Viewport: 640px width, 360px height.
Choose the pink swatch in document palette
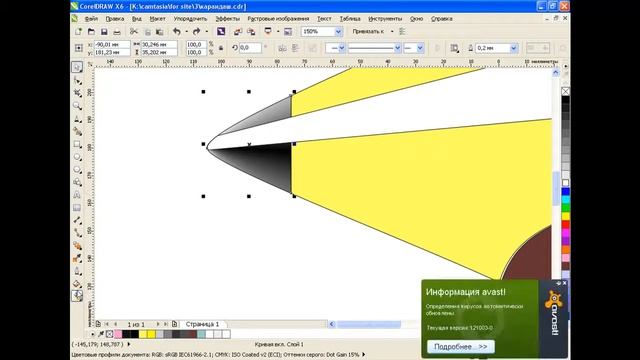[x=118, y=334]
